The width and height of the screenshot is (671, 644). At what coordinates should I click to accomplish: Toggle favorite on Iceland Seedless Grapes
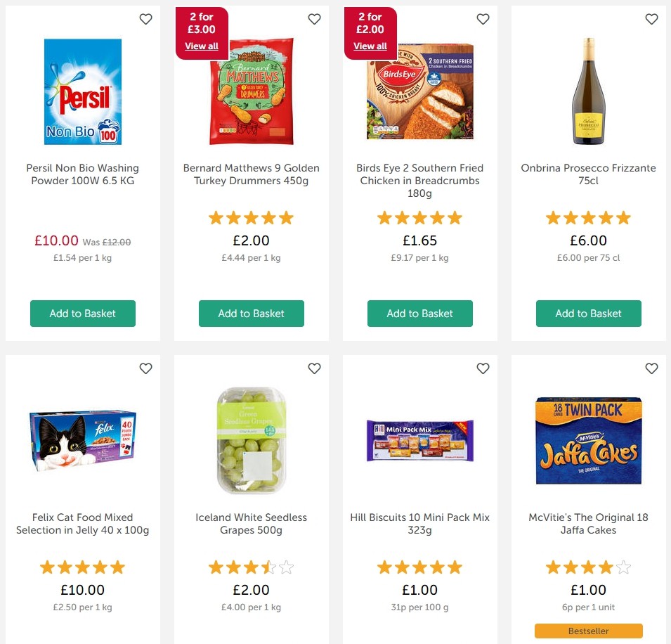pyautogui.click(x=314, y=368)
